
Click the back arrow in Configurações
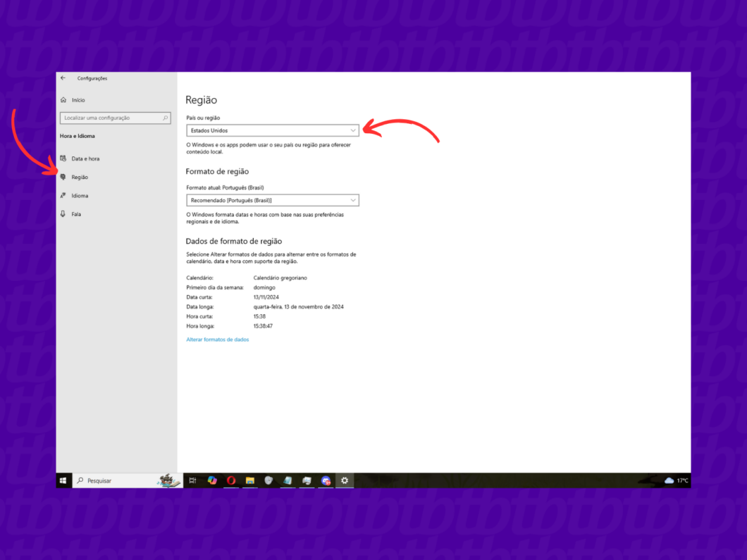click(x=63, y=77)
